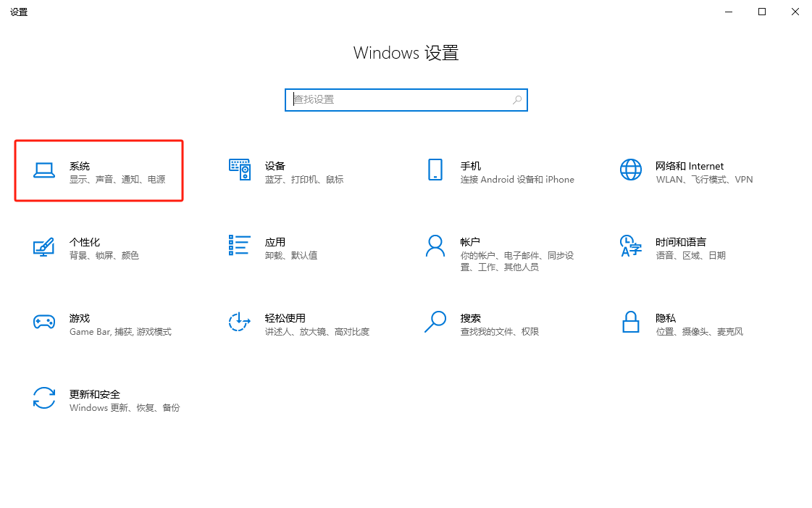This screenshot has height=508, width=812.
Task: Click the Personalization paintbrush icon
Action: coord(44,246)
